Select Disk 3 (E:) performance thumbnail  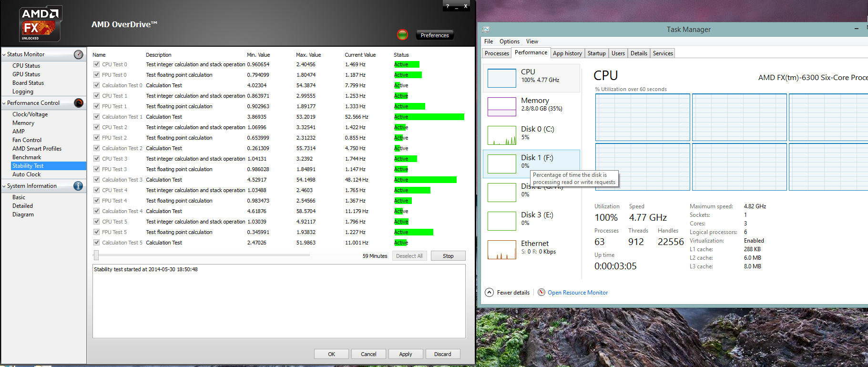click(x=502, y=221)
